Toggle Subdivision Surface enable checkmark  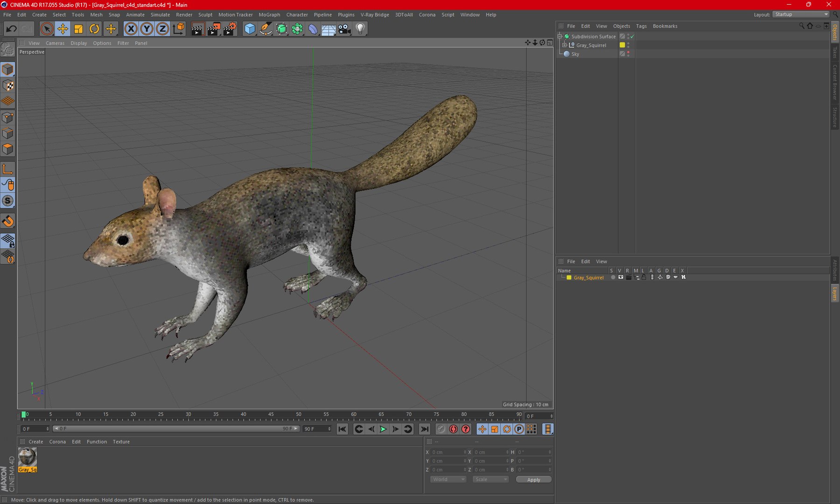click(x=632, y=36)
